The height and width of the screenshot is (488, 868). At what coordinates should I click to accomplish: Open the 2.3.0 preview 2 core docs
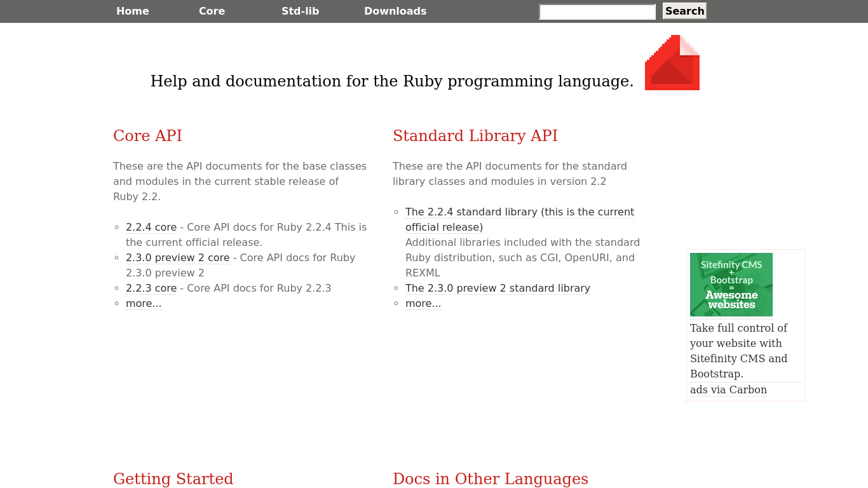point(177,257)
